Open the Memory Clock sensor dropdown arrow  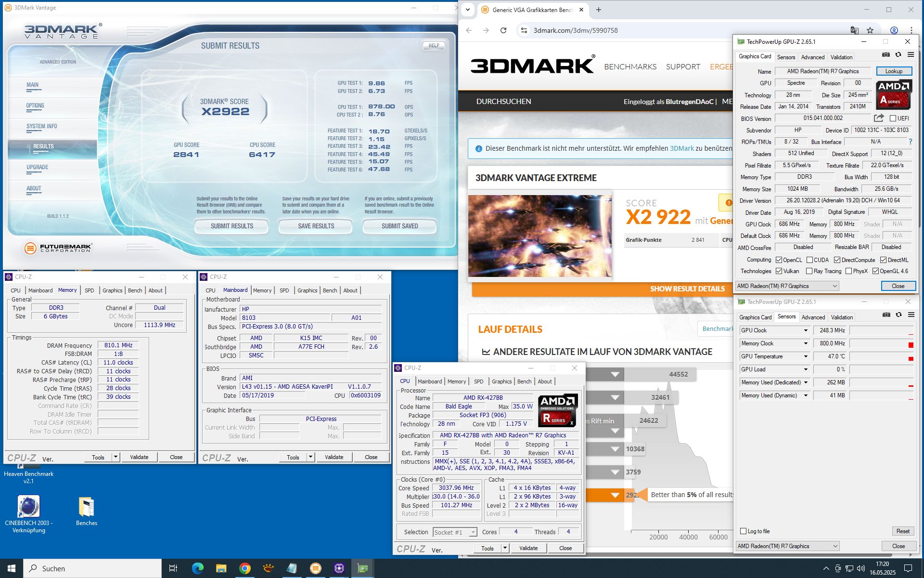806,343
